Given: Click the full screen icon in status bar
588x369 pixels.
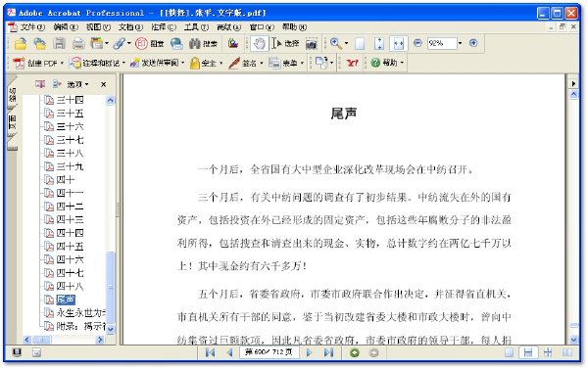Looking at the screenshot, I should tap(17, 352).
